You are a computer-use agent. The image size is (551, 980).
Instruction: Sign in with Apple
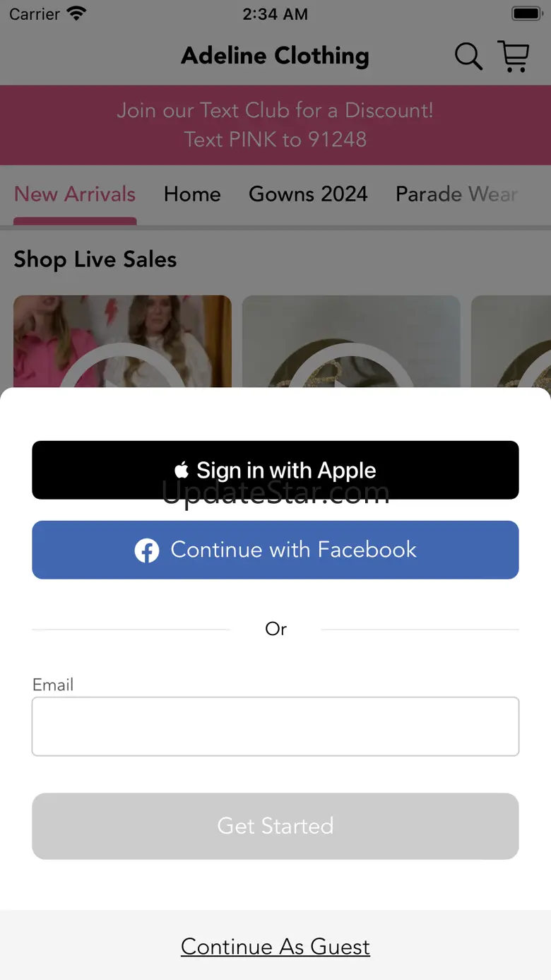(275, 470)
